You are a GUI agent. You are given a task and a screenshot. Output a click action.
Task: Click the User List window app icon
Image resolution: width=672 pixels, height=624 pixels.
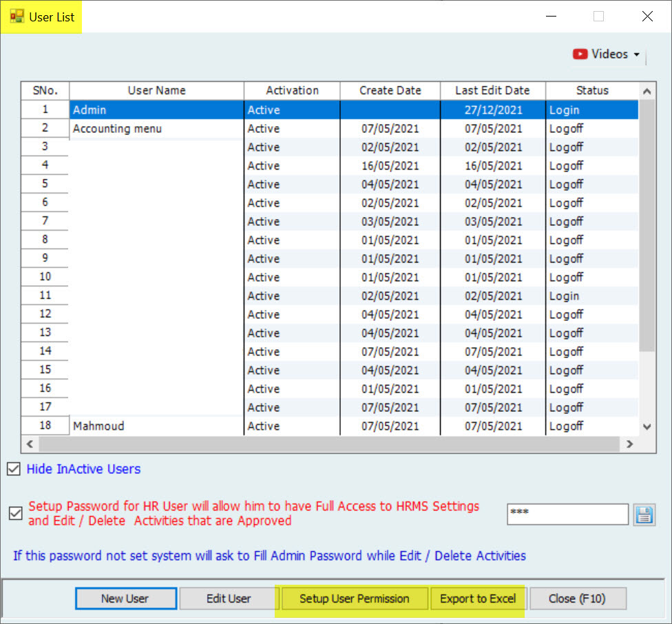(17, 17)
